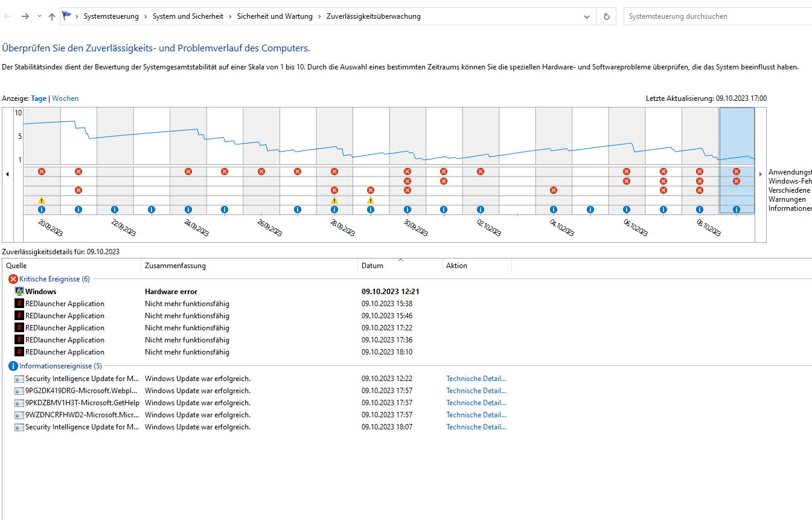The image size is (812, 520).
Task: Switch chart view to Tage
Action: click(39, 98)
